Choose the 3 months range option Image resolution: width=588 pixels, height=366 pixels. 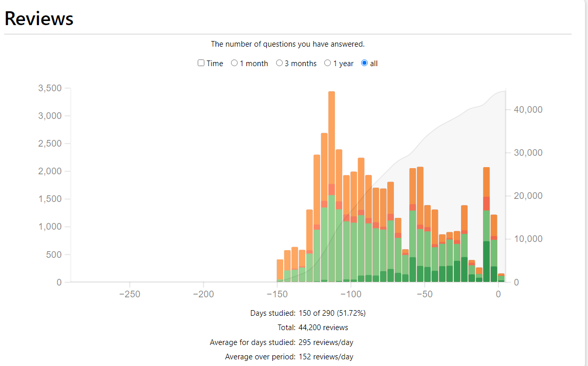click(279, 63)
